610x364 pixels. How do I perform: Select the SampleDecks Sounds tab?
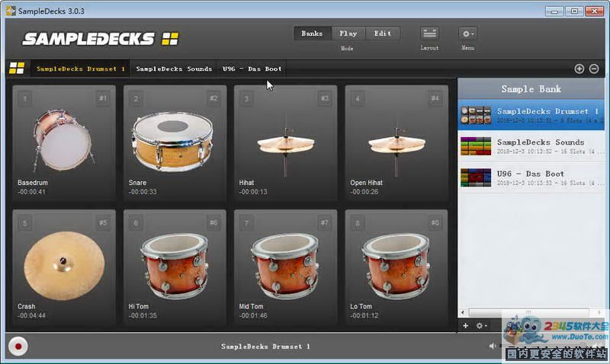[x=174, y=69]
